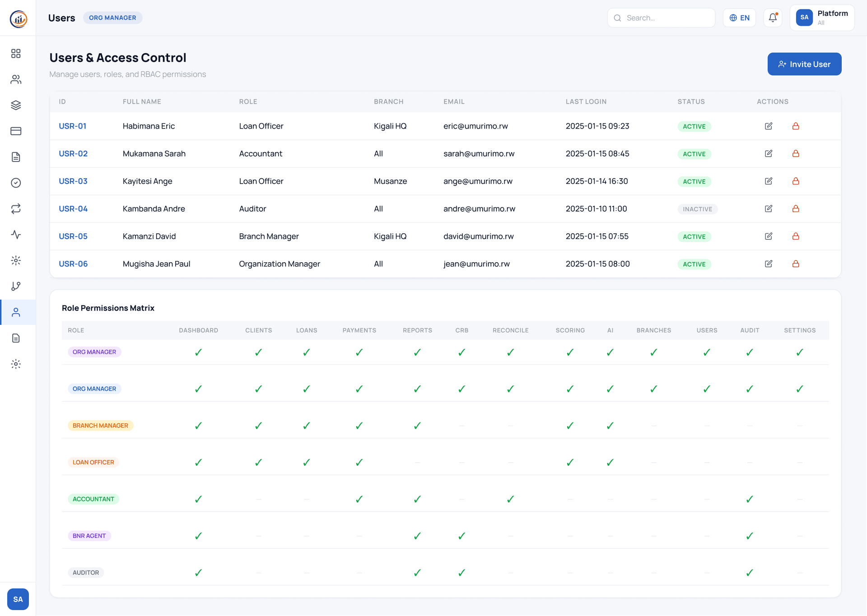867x616 pixels.
Task: Select the Clients people icon in sidebar
Action: 16,79
